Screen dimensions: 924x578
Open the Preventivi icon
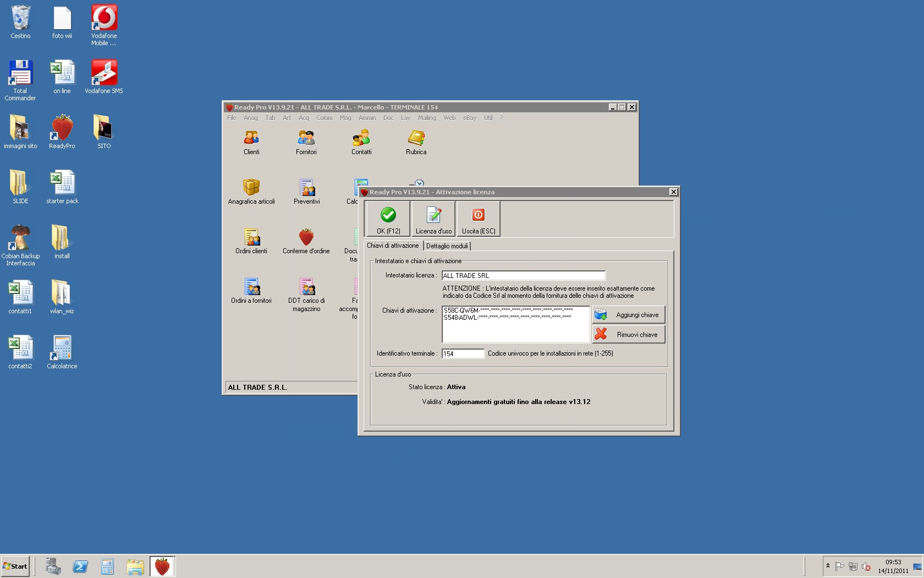click(x=306, y=192)
